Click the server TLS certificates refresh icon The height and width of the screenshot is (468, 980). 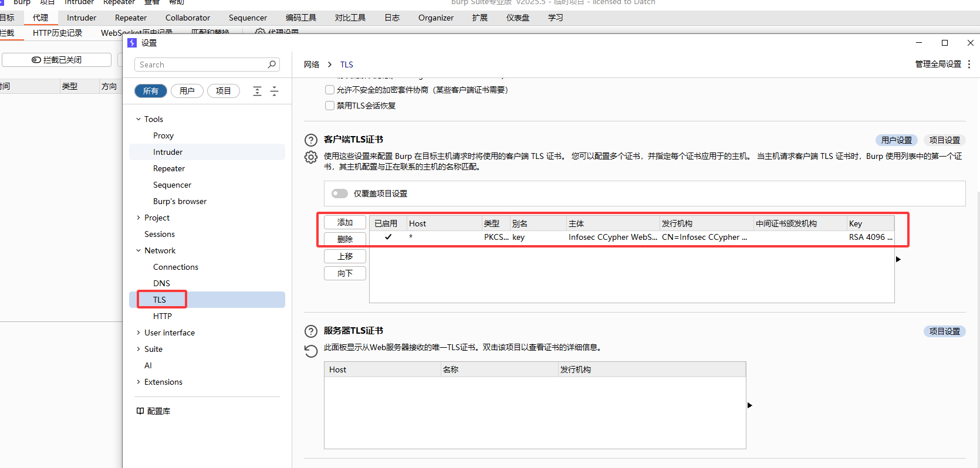(311, 351)
